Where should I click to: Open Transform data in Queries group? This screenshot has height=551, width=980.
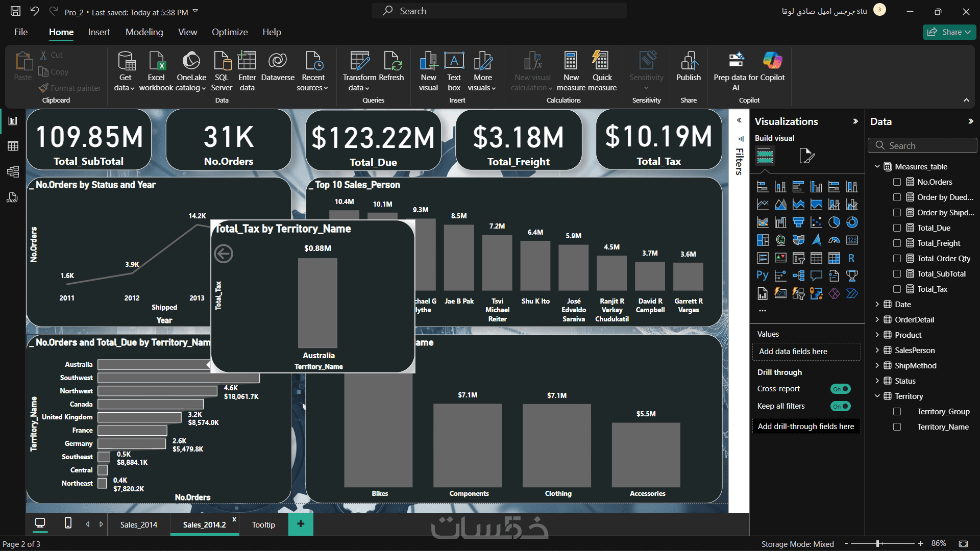click(x=359, y=71)
